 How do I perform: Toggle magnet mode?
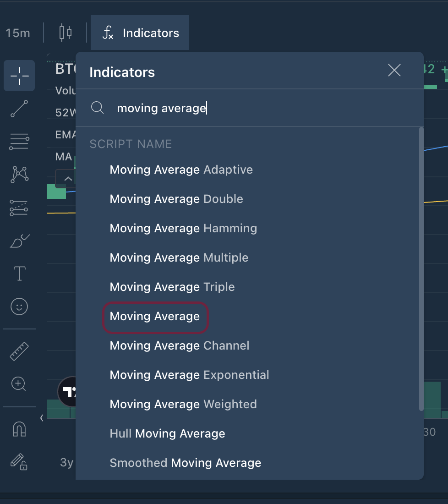(x=19, y=429)
